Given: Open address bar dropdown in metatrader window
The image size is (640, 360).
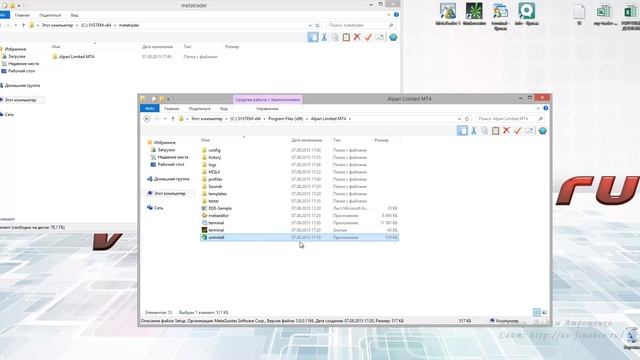Looking at the screenshot, I should point(310,25).
